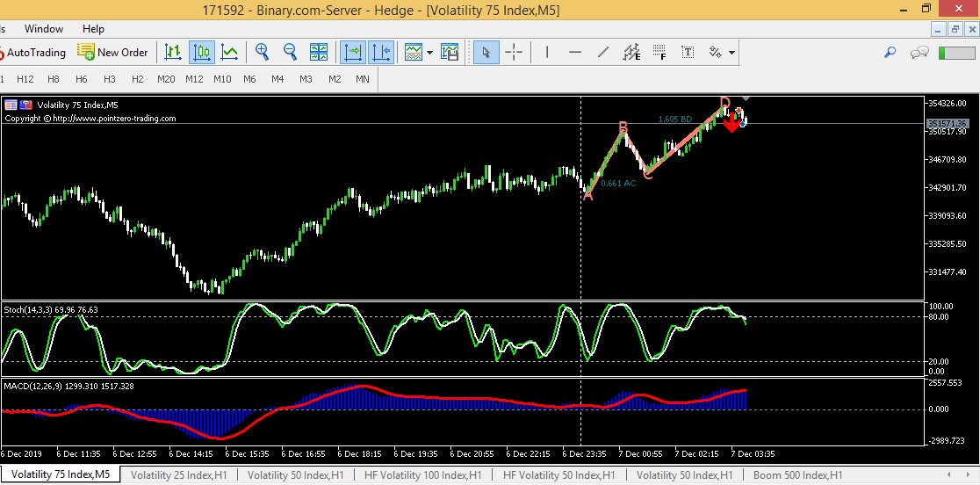Switch timeframe to H3

coord(110,79)
